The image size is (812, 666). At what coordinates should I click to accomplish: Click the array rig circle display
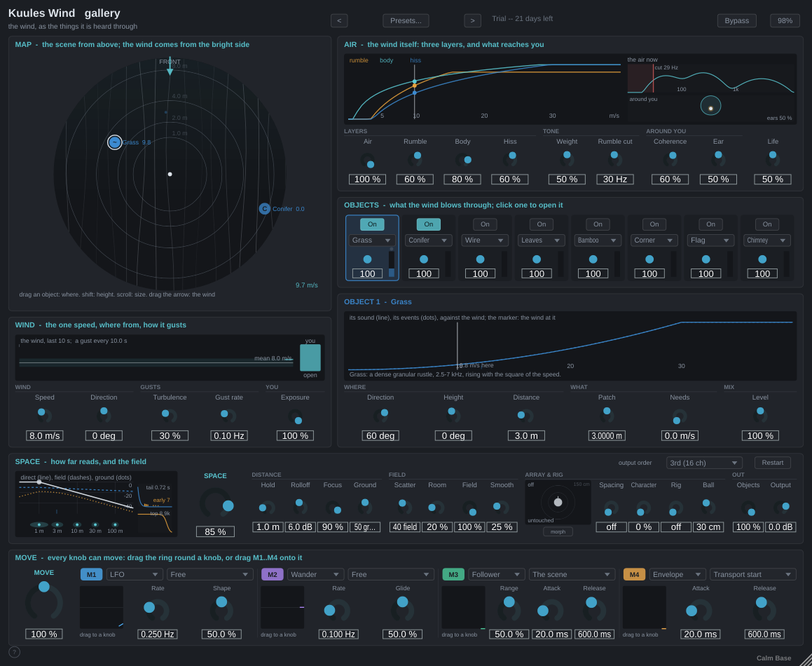[558, 502]
